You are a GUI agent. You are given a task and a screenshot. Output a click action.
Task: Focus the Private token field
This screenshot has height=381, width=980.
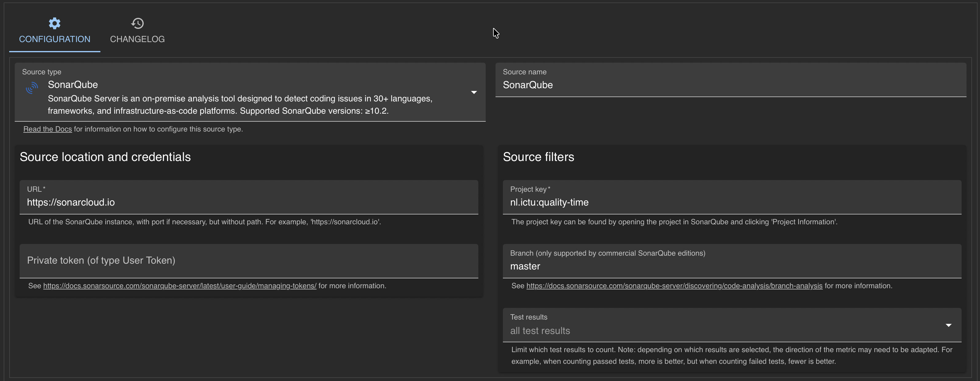[249, 261]
